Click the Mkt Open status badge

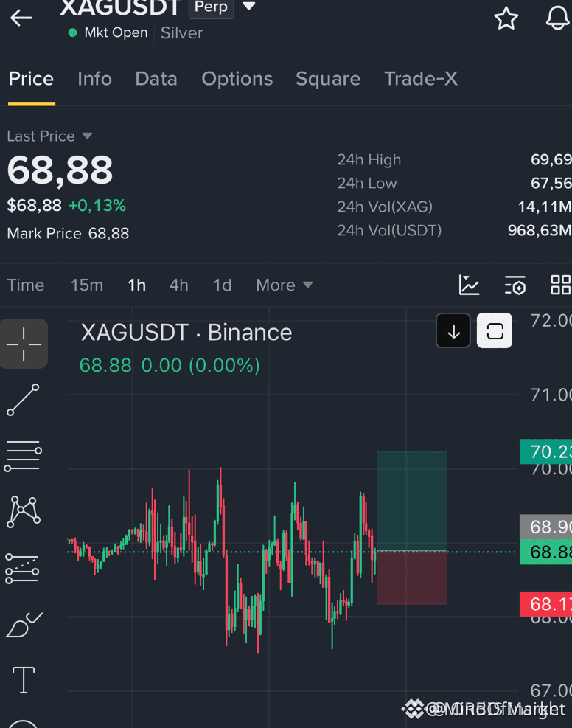click(x=107, y=33)
